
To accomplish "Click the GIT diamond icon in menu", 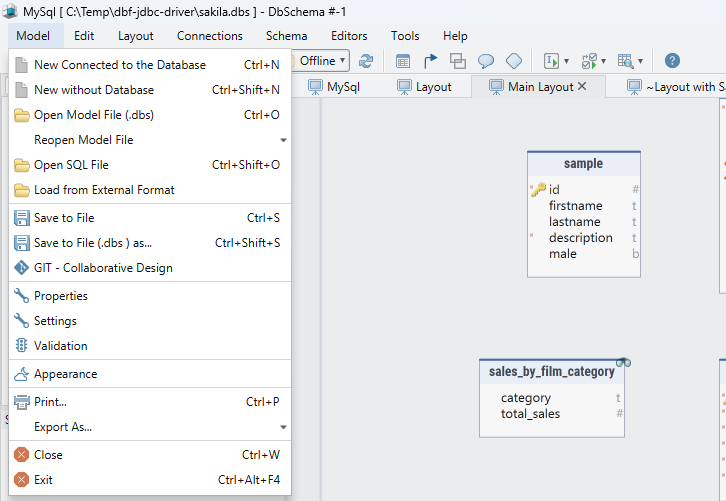I will [21, 268].
